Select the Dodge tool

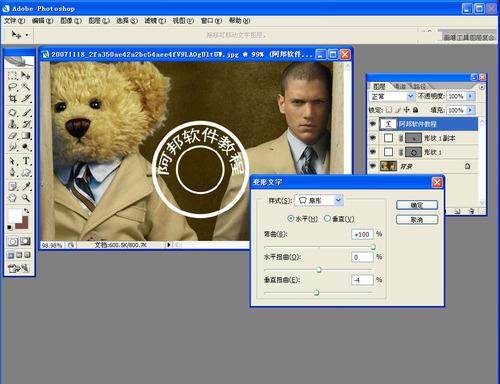click(x=26, y=147)
